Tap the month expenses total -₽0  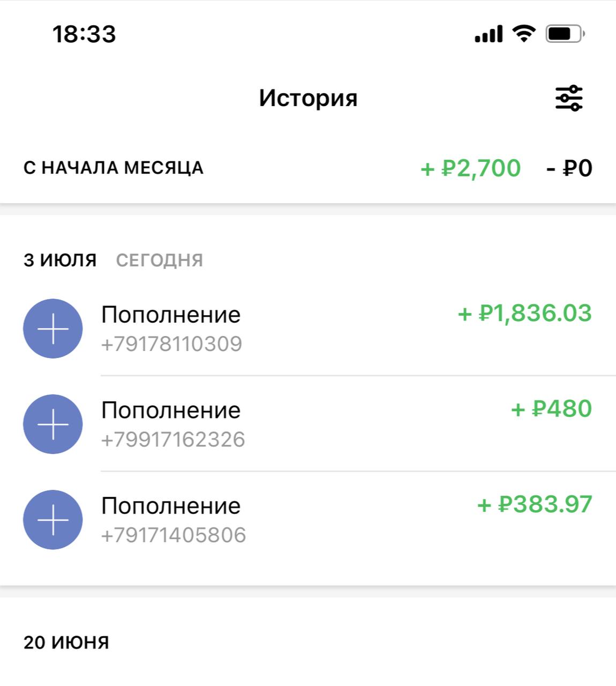click(x=569, y=168)
